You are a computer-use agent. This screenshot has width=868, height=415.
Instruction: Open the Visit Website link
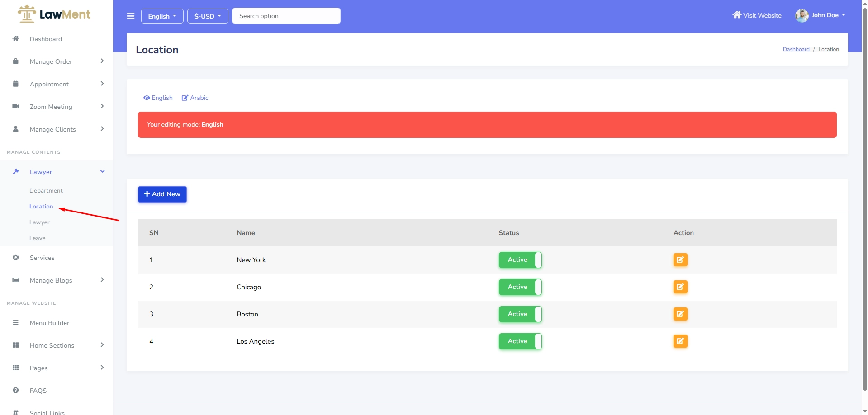tap(757, 15)
